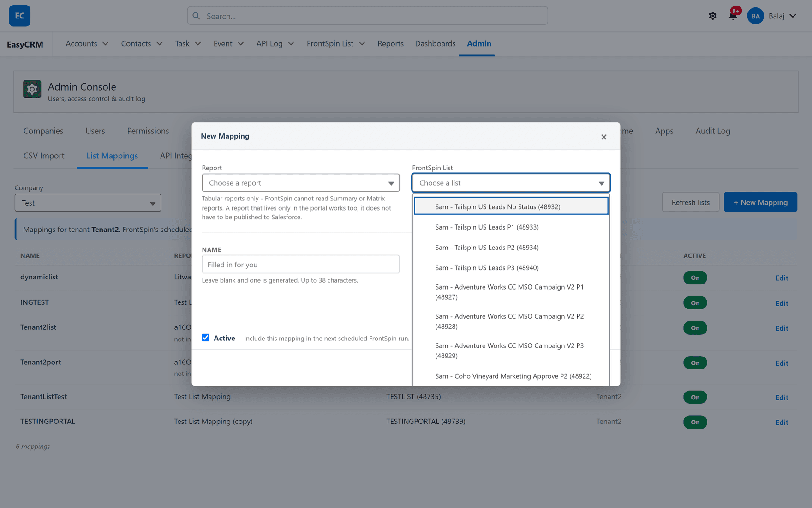Open the Companies tab
Screen dimensions: 812x508
tap(43, 131)
